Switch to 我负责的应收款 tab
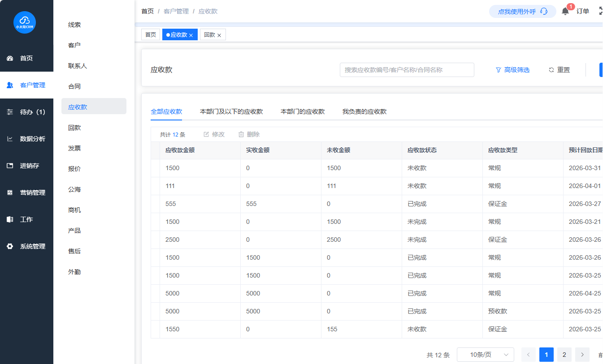 (364, 111)
